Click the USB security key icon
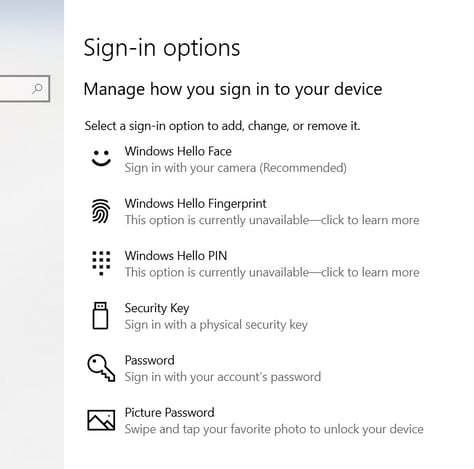This screenshot has height=469, width=474. click(x=100, y=316)
